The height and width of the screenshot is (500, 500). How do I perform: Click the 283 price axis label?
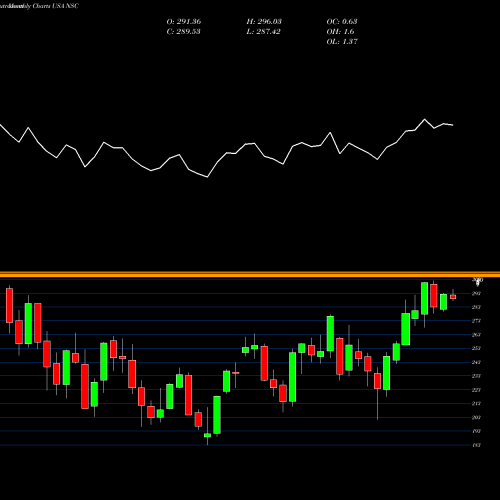476,307
